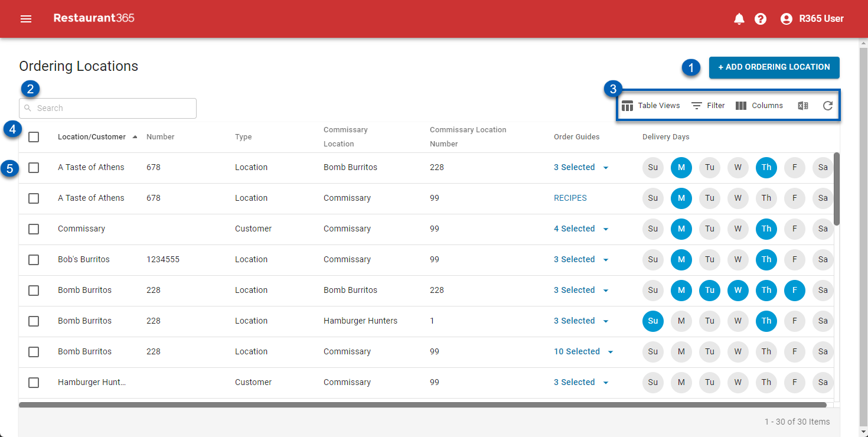The image size is (868, 437).
Task: Toggle Saturday in 10 Selected row
Action: (823, 352)
